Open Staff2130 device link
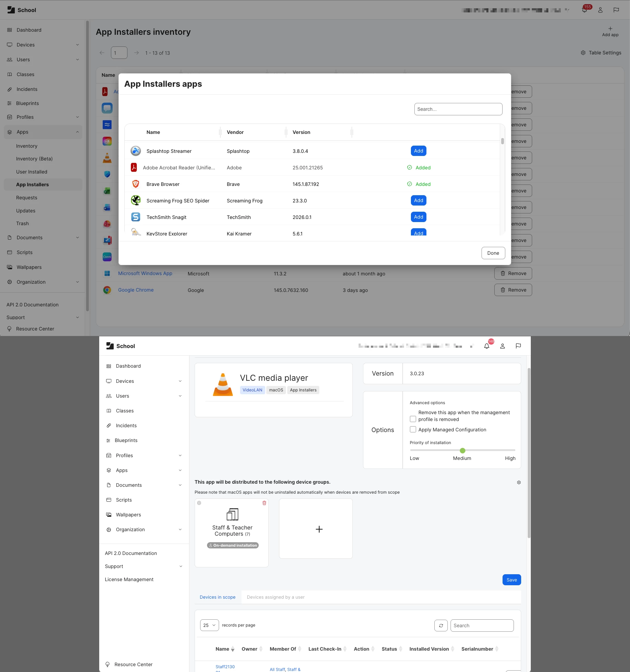The width and height of the screenshot is (630, 672). pos(225,667)
